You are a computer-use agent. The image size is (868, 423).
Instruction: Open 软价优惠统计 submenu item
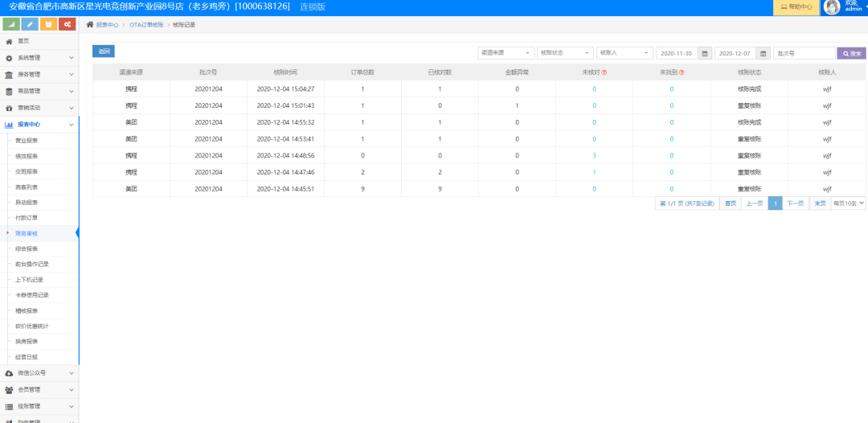(x=32, y=326)
